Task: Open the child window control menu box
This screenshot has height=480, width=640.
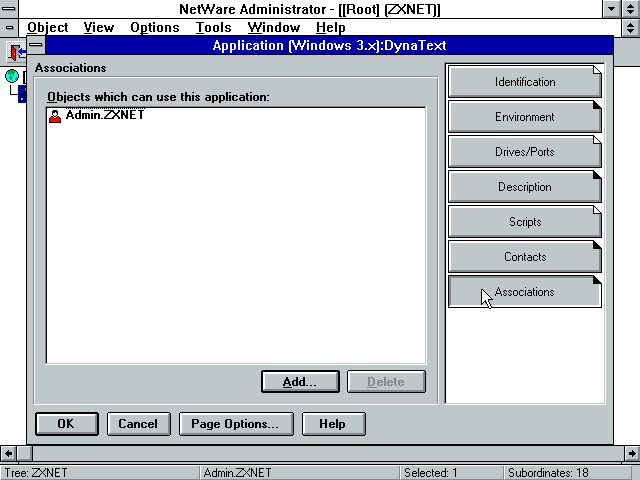Action: (9, 27)
